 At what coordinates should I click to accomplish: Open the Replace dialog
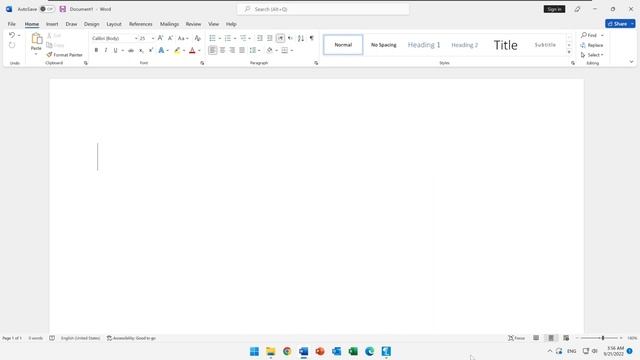(x=592, y=45)
